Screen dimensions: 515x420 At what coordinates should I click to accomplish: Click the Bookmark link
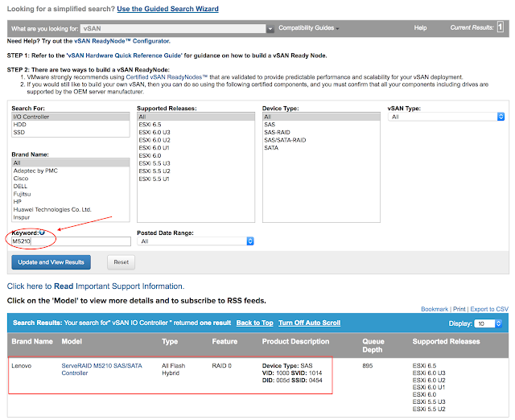435,309
